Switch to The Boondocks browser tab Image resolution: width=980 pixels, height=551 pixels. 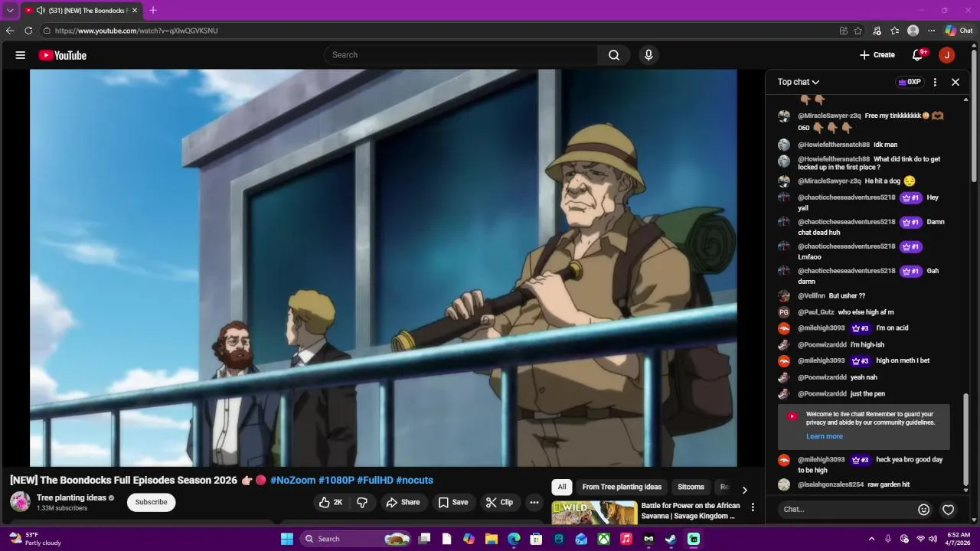tap(82, 11)
